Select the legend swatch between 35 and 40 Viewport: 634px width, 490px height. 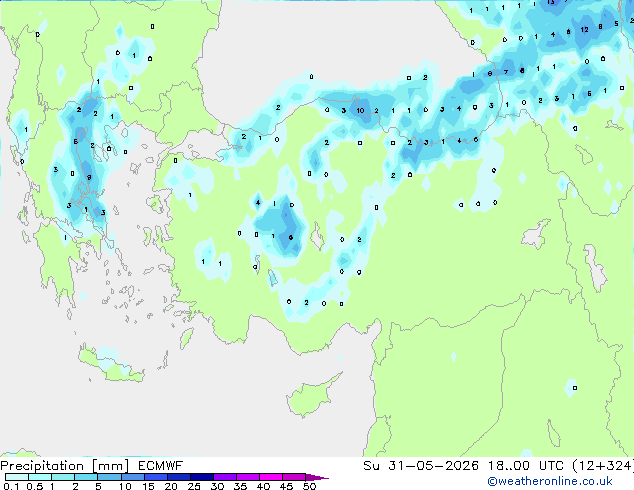[x=248, y=477]
